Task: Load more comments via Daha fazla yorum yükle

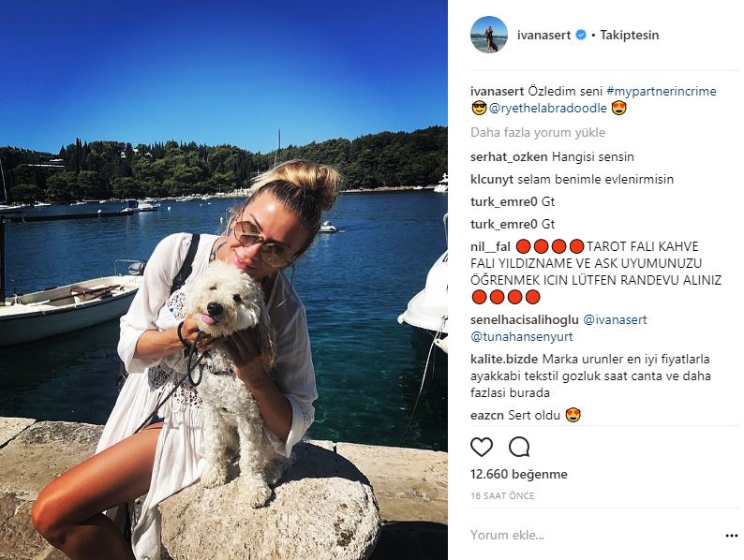Action: [538, 132]
